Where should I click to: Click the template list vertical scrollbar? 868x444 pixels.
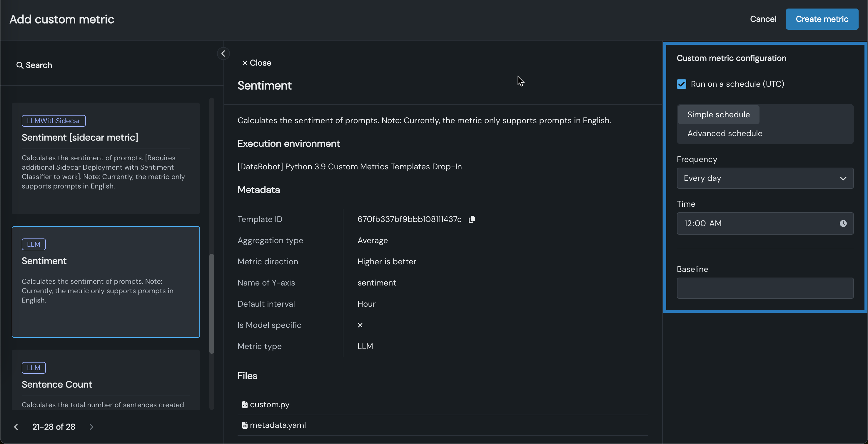click(212, 303)
